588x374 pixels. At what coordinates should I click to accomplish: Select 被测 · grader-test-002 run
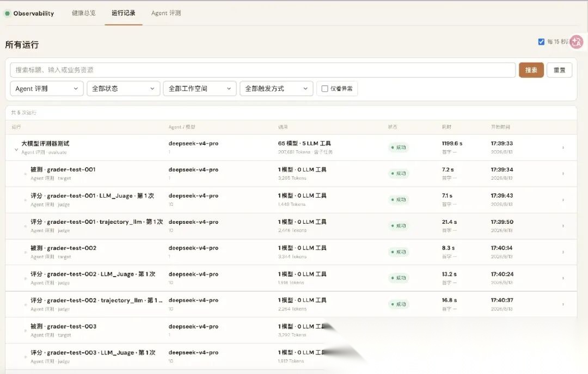pos(63,248)
